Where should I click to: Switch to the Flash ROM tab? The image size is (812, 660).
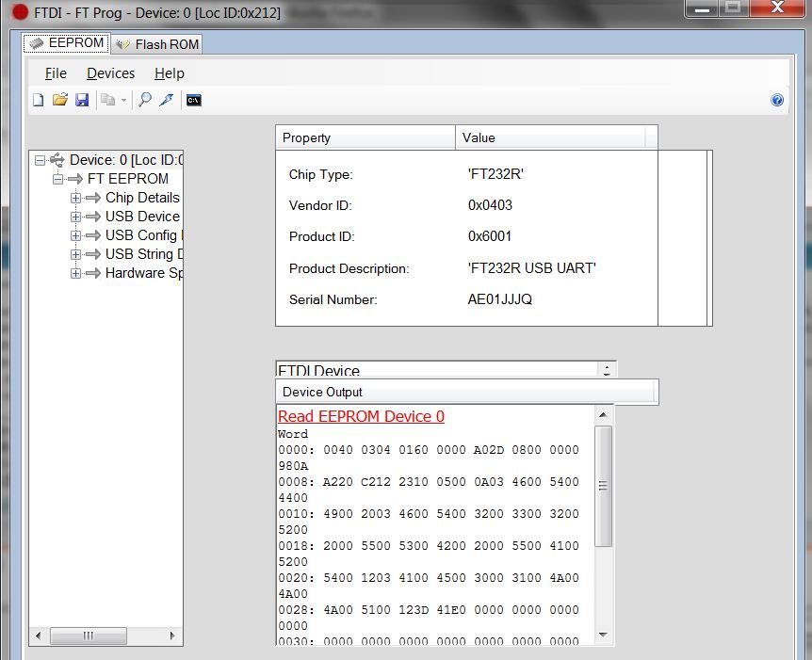[157, 44]
